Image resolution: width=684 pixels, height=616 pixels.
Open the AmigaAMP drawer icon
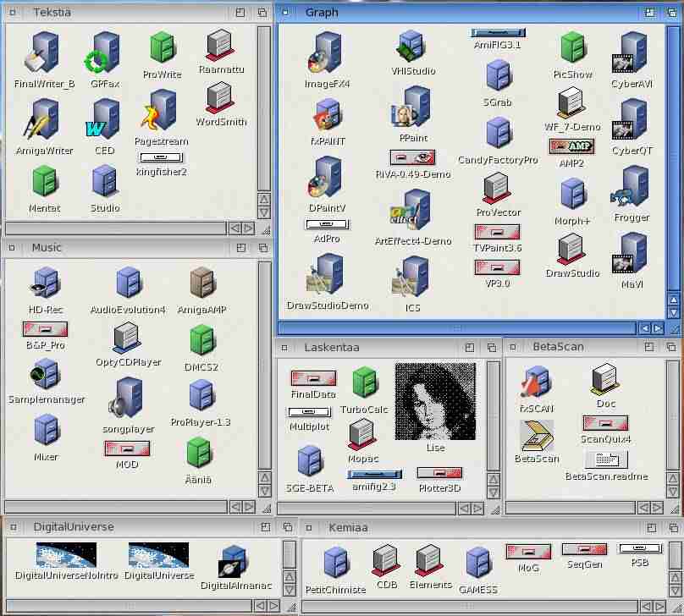pyautogui.click(x=201, y=285)
